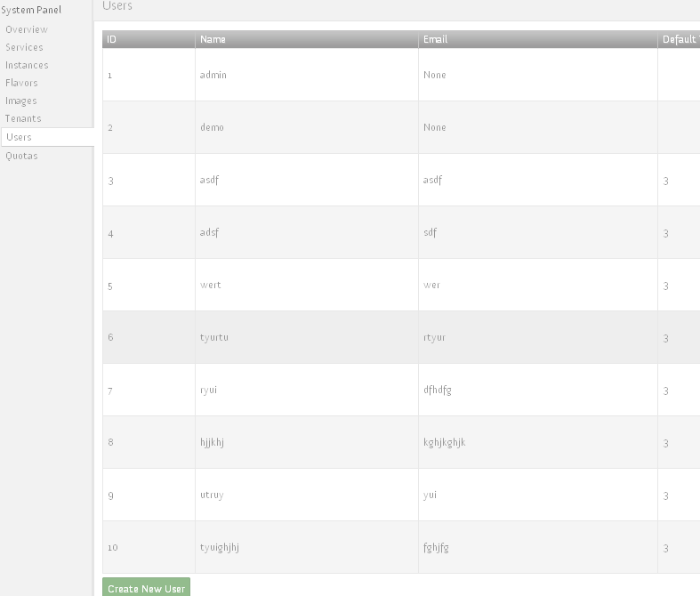Select the Users sidebar tab
This screenshot has height=596, width=700.
[x=19, y=137]
